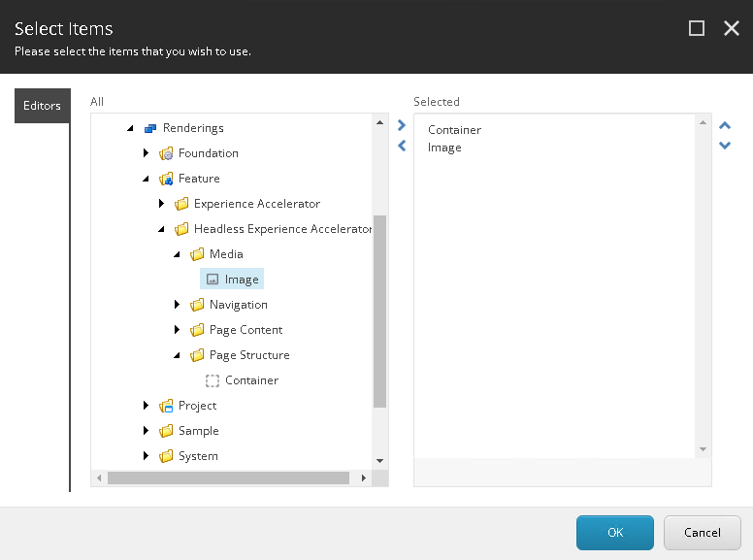Expand the Navigation folder
This screenshot has width=753, height=560.
177,305
